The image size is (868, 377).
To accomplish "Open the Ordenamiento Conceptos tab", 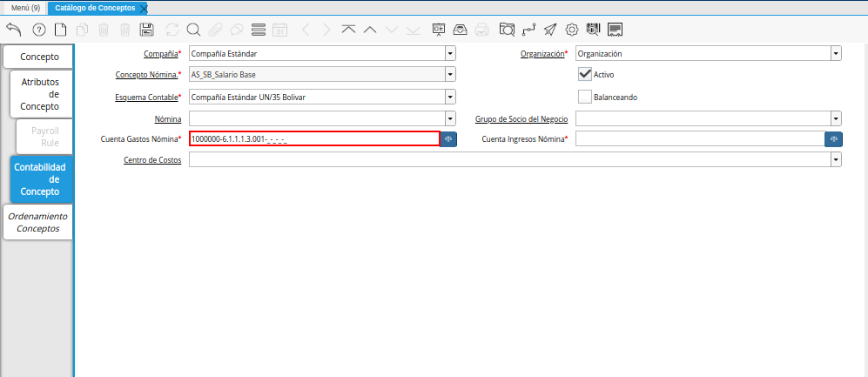I will [37, 222].
